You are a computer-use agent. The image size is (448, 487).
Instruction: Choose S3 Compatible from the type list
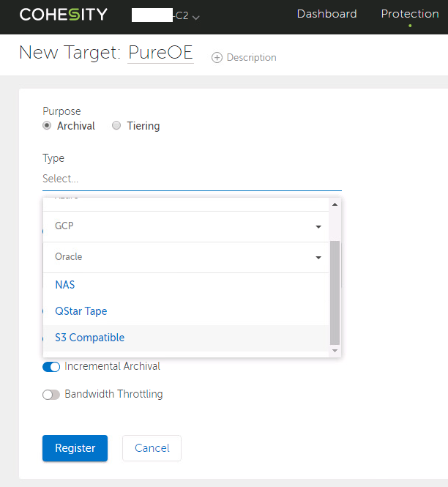pos(186,338)
